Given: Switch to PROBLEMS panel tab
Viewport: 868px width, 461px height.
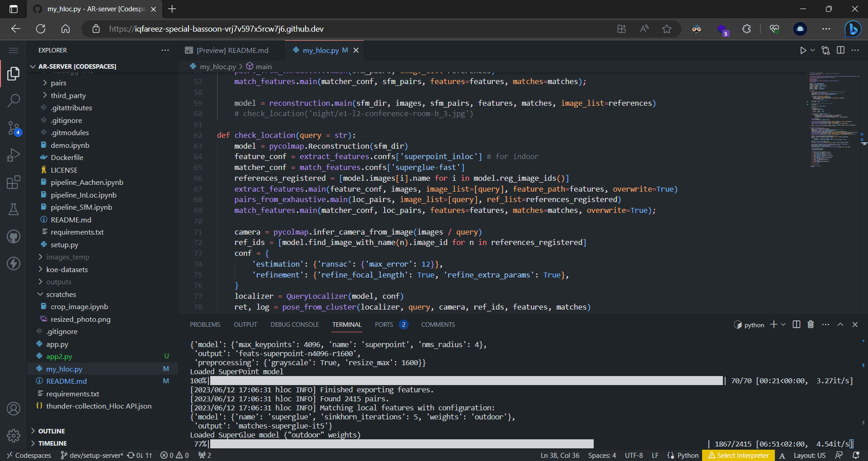Looking at the screenshot, I should (205, 325).
